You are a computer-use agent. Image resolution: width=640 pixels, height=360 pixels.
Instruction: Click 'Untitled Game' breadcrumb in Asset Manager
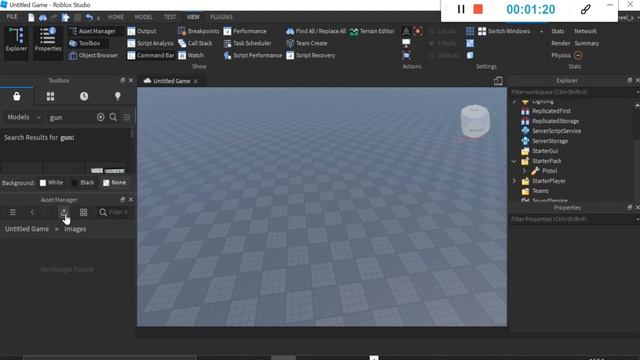(27, 229)
